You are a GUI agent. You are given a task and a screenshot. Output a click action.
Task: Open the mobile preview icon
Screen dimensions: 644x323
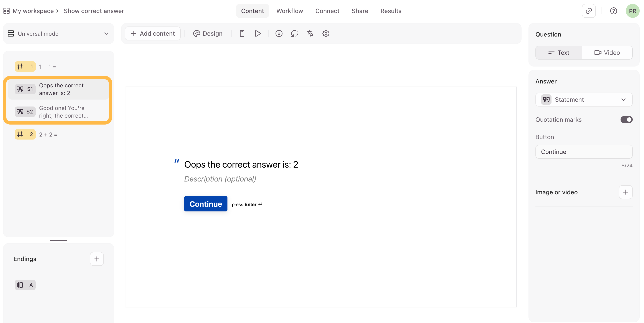point(242,33)
